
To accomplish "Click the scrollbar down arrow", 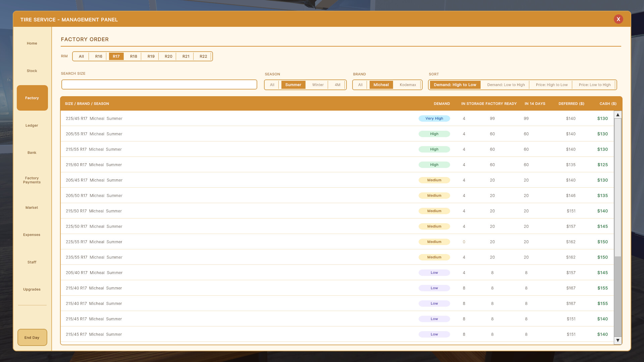I will coord(618,340).
